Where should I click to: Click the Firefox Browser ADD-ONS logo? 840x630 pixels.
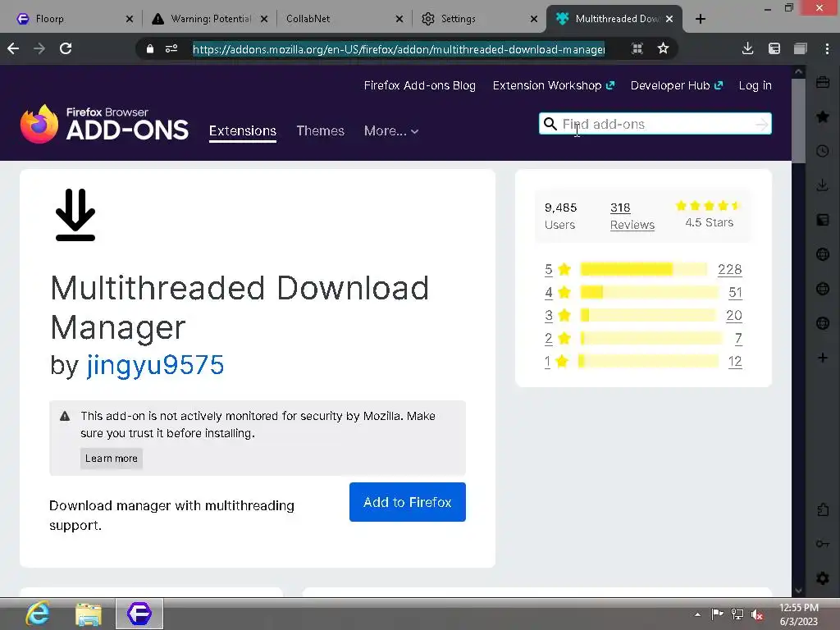point(104,125)
